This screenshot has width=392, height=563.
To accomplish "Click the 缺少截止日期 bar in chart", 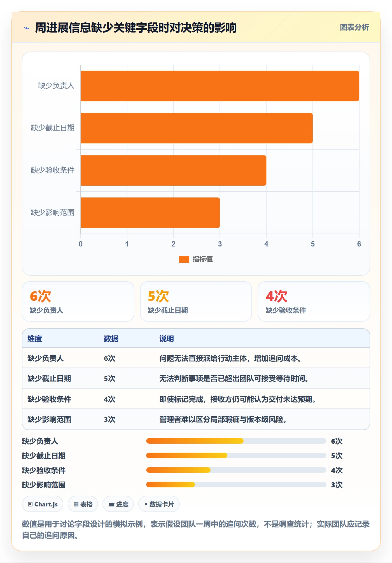I will pyautogui.click(x=197, y=128).
